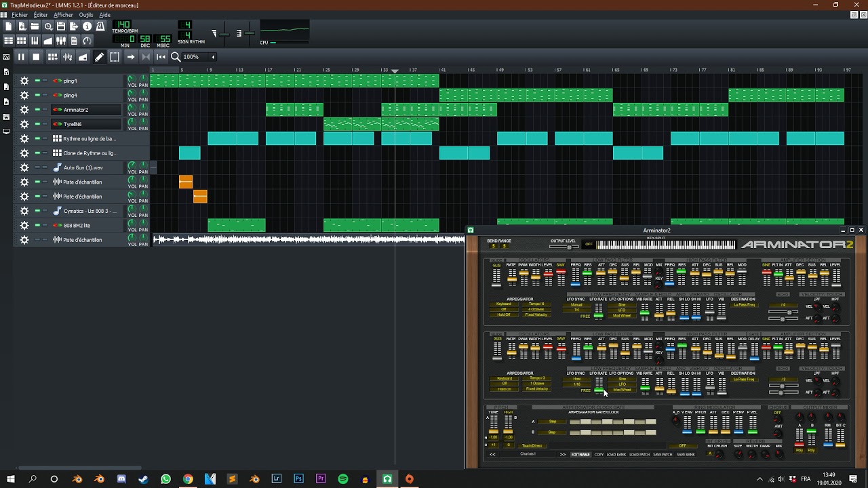Export the project with the export icon

click(x=74, y=26)
